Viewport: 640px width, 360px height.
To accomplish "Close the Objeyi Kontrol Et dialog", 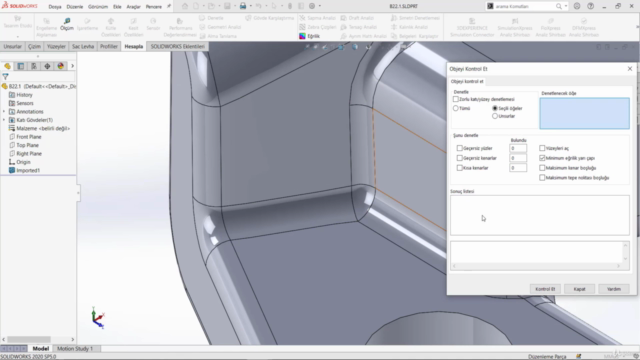I will point(630,69).
